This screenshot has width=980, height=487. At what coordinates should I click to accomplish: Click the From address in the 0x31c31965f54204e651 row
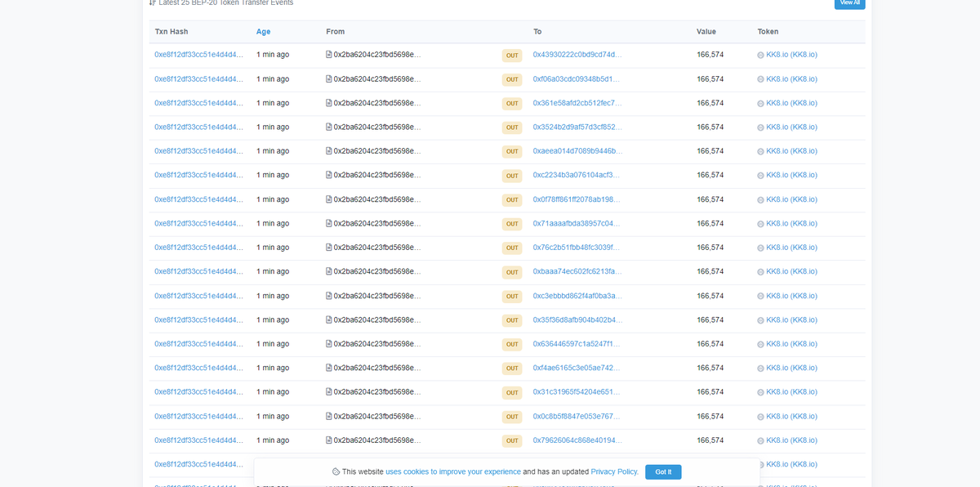(377, 392)
